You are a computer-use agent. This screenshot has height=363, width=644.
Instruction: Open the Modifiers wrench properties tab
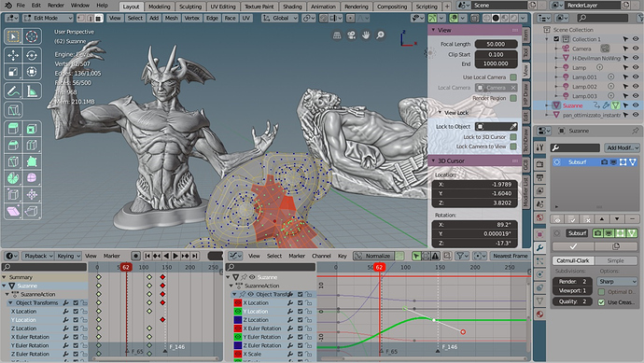pyautogui.click(x=539, y=247)
